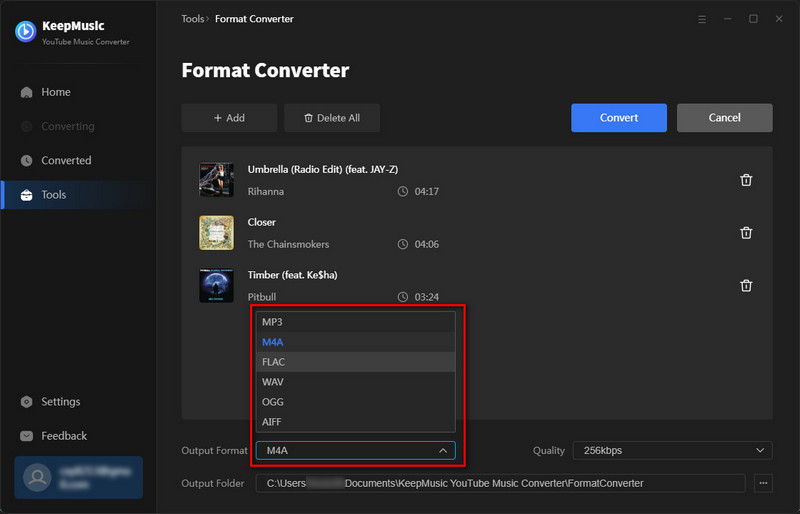
Task: Click the Closer album cover thumbnail
Action: coord(216,233)
